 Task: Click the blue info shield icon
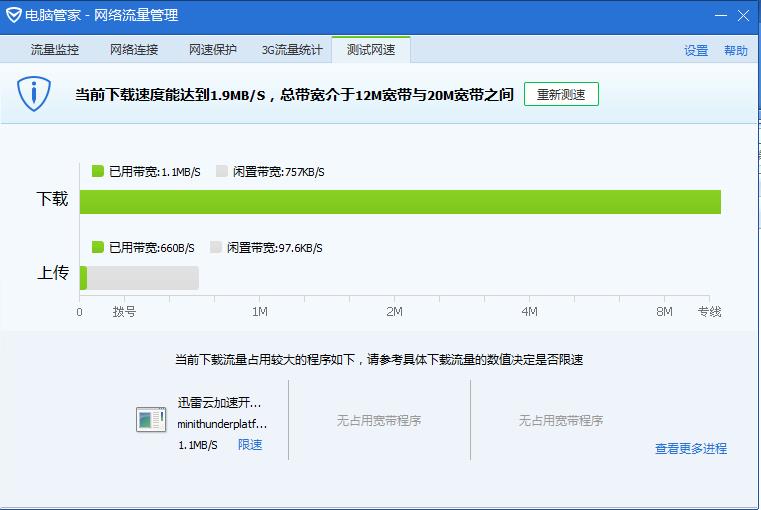point(34,93)
